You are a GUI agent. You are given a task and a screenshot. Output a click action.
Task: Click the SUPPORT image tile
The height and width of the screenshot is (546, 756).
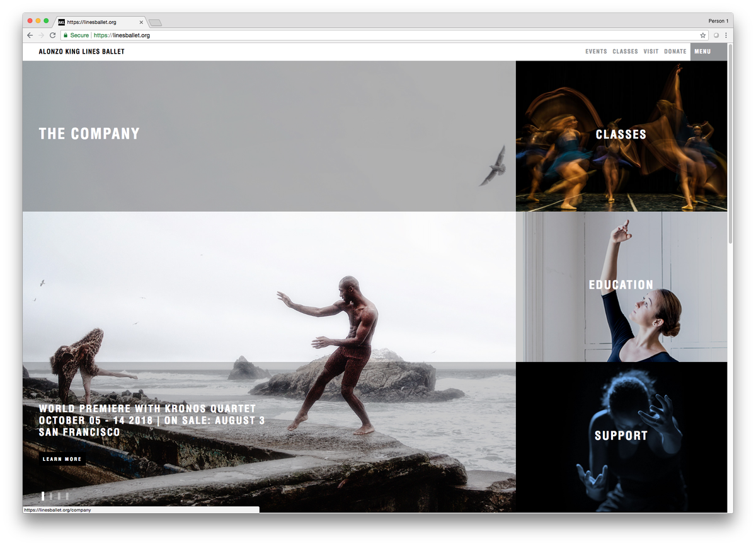[x=621, y=435]
